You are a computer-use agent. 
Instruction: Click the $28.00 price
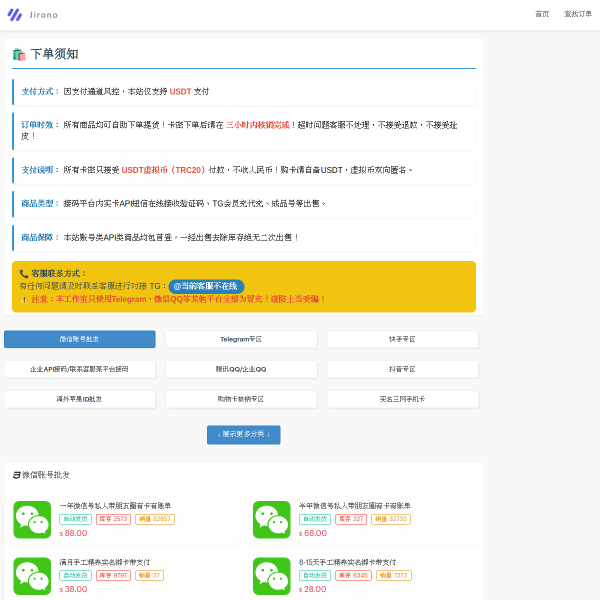[x=313, y=589]
